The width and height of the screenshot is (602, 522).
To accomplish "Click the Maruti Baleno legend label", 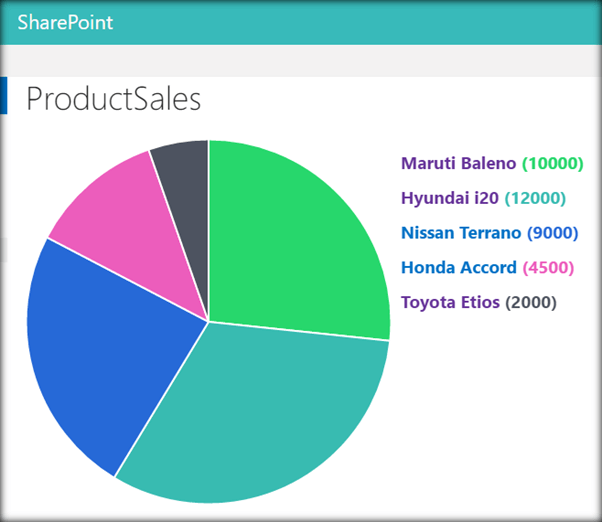I will coord(458,163).
